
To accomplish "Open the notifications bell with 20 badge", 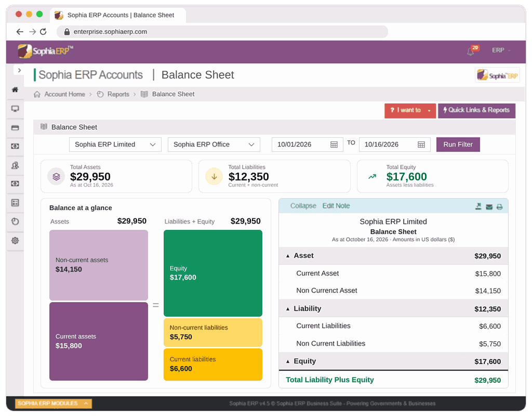I will pyautogui.click(x=472, y=50).
